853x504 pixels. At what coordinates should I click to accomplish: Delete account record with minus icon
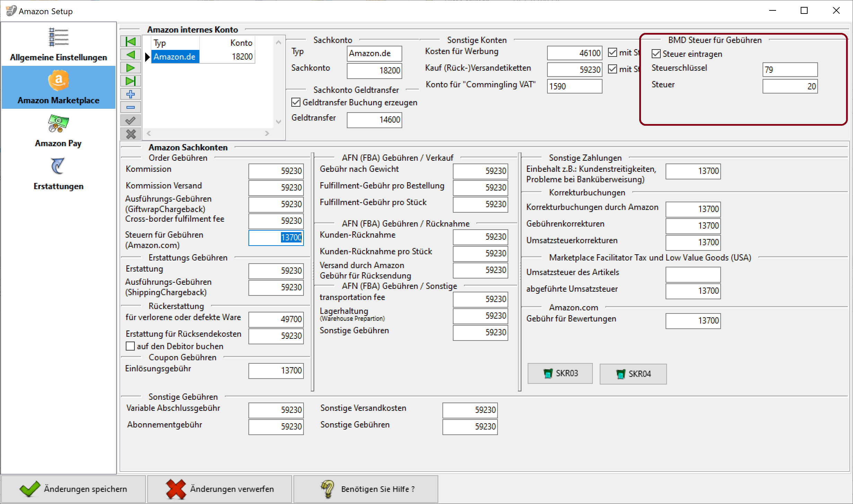click(x=131, y=107)
